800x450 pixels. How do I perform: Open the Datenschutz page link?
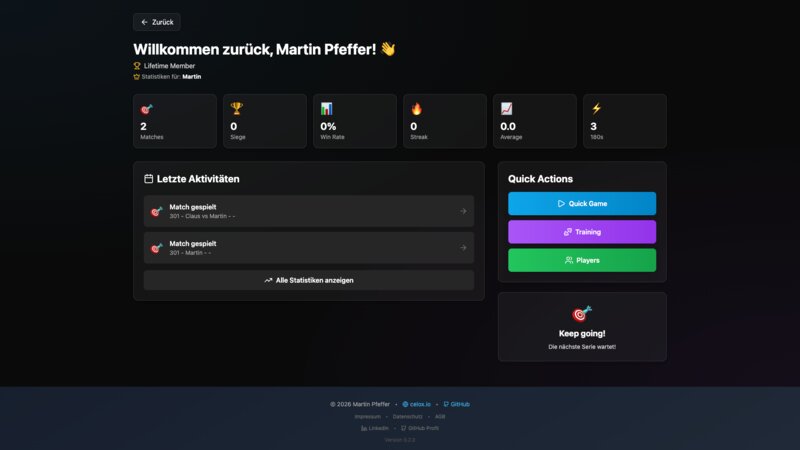[x=407, y=416]
